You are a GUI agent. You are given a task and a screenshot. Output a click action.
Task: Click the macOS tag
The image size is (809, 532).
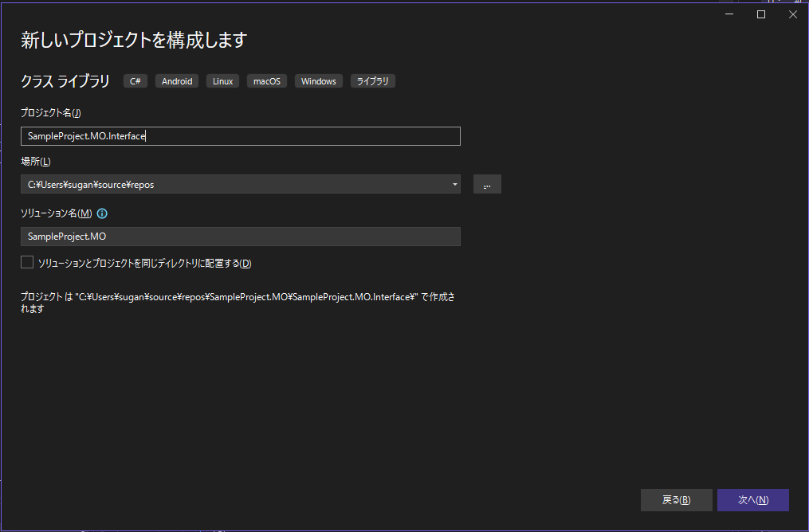tap(267, 81)
